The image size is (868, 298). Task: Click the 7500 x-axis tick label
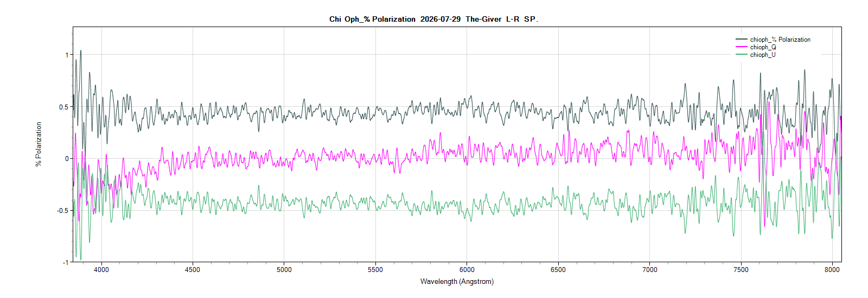[x=741, y=270]
